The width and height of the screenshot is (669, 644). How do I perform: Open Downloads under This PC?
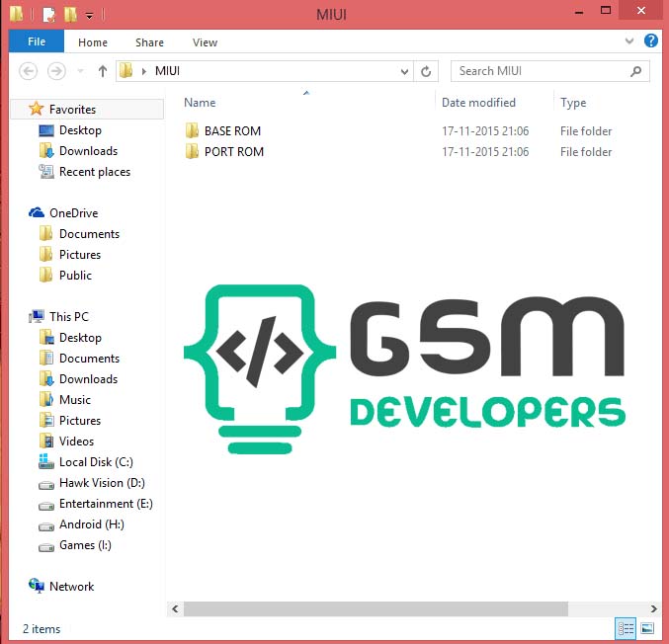(x=88, y=379)
